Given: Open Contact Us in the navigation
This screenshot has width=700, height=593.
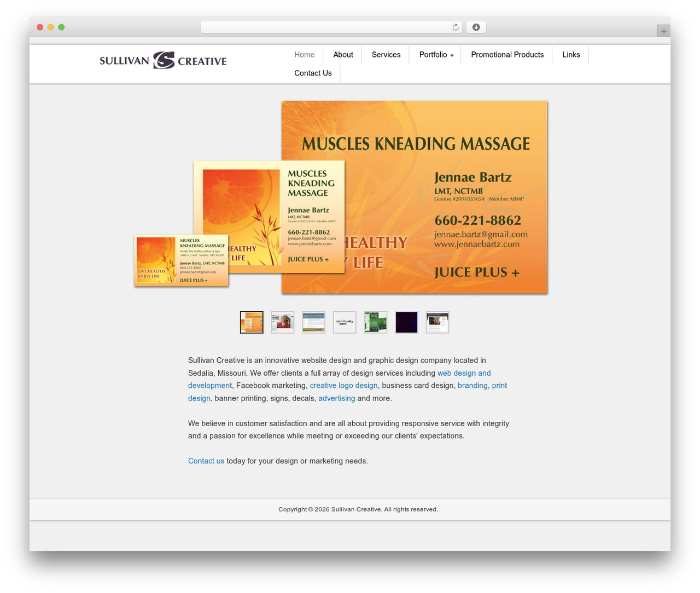Looking at the screenshot, I should [313, 73].
